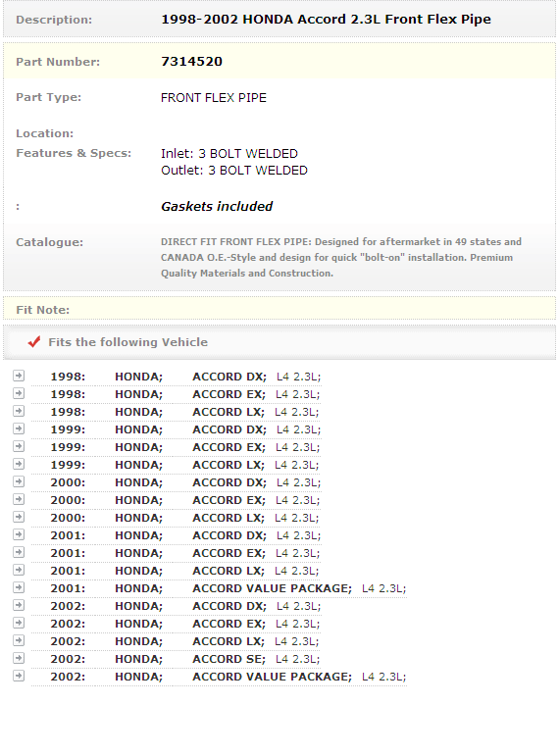Click part number 7314520
Screen dimensions: 559x756
(191, 62)
